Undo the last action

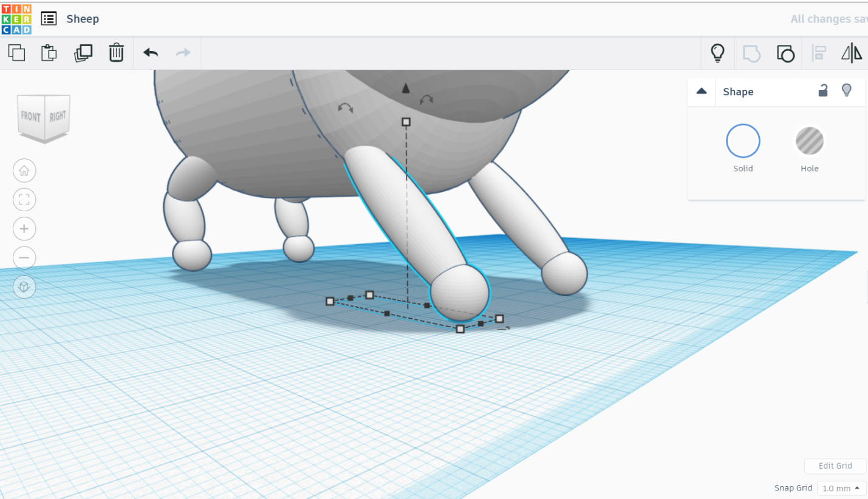point(151,53)
